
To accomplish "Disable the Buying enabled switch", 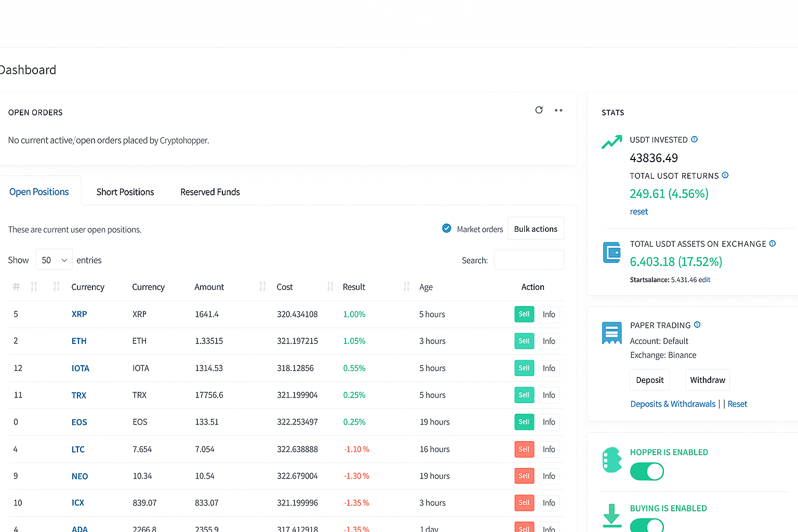I will pos(647,525).
